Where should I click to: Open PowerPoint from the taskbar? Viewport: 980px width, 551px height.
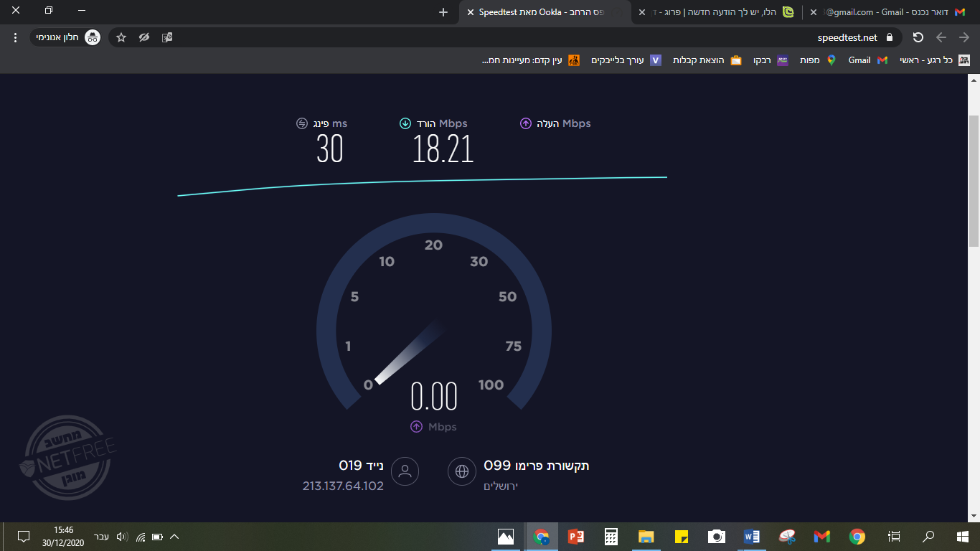click(576, 536)
